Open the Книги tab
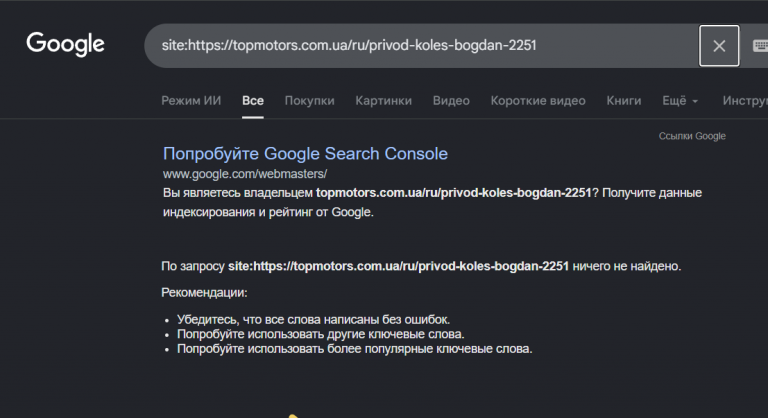768x418 pixels. point(624,100)
